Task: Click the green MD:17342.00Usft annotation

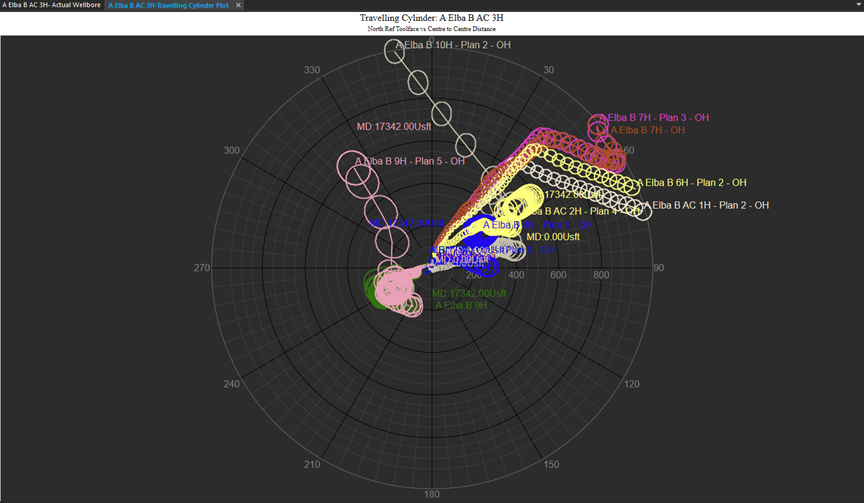Action: pos(469,293)
